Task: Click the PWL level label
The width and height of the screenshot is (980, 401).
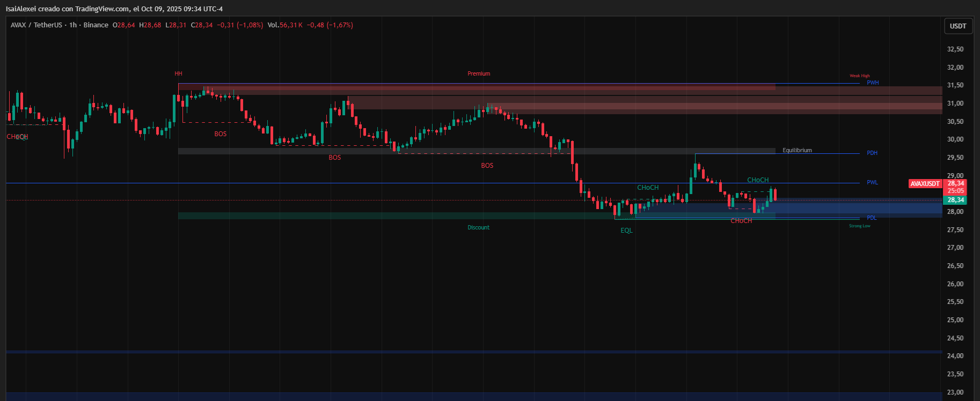Action: click(x=872, y=182)
